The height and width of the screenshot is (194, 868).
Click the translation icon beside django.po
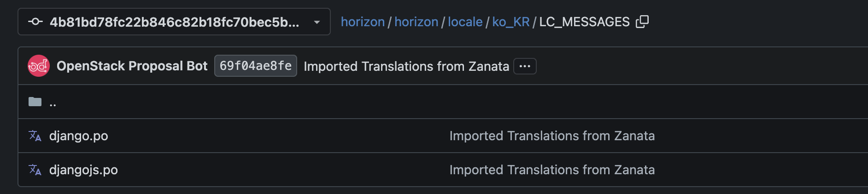[35, 136]
